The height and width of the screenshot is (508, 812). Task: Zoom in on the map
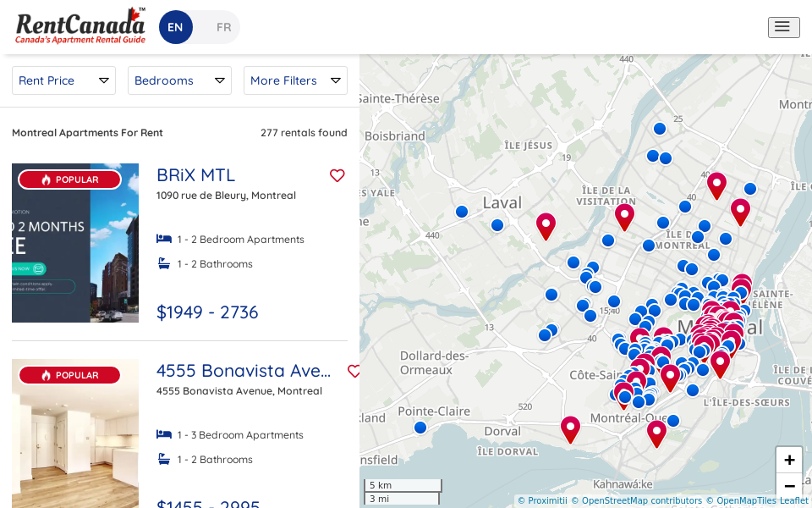pos(788,460)
